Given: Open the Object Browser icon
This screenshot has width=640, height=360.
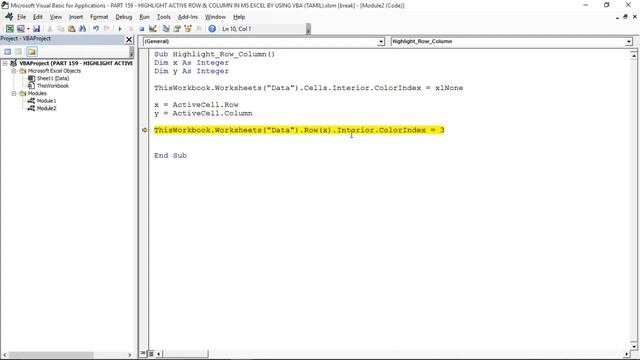Looking at the screenshot, I should [188, 29].
